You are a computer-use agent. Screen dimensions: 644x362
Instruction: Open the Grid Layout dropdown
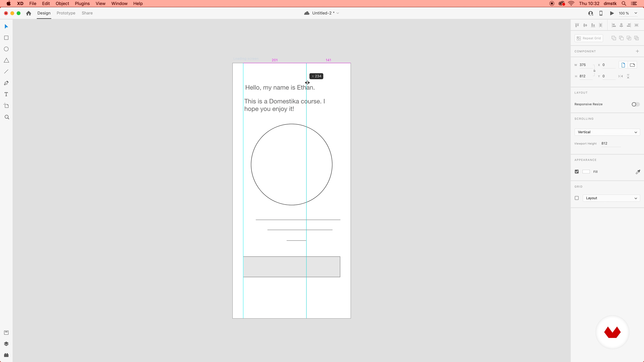tap(611, 198)
